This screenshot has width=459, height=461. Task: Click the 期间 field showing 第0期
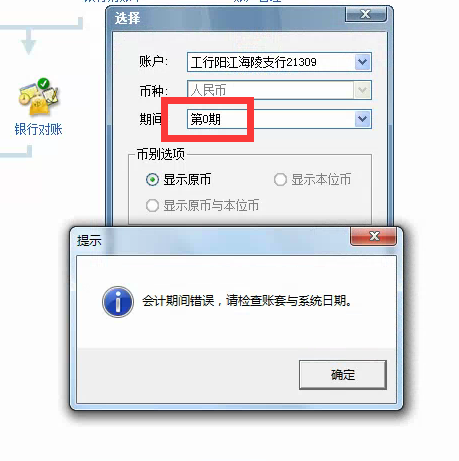click(x=279, y=119)
